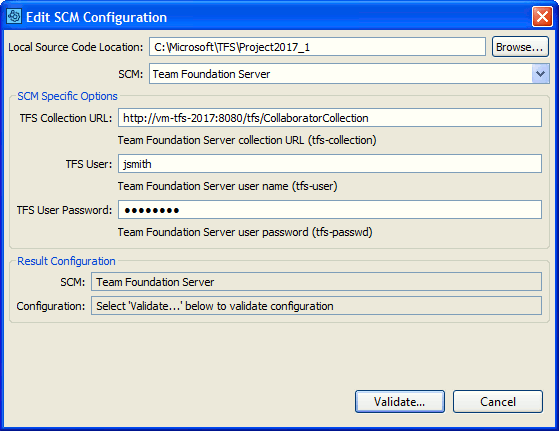The image size is (559, 431).
Task: Focus the TFS User field
Action: click(x=330, y=164)
